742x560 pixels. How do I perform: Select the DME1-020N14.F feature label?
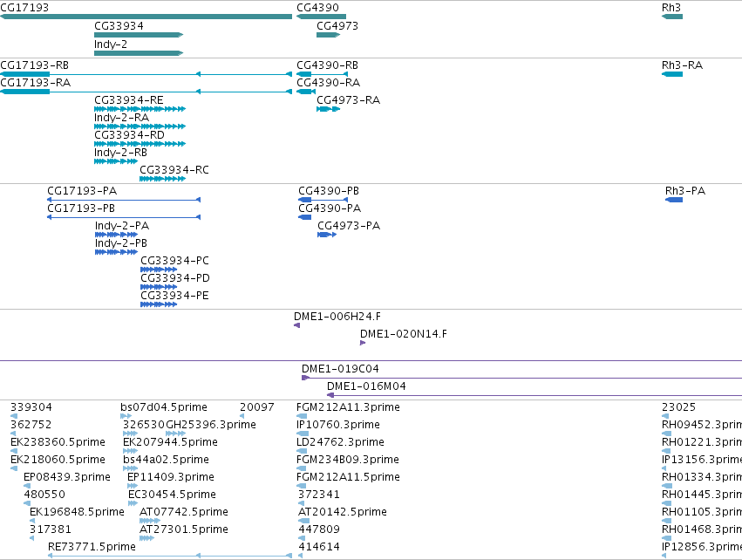(x=404, y=334)
